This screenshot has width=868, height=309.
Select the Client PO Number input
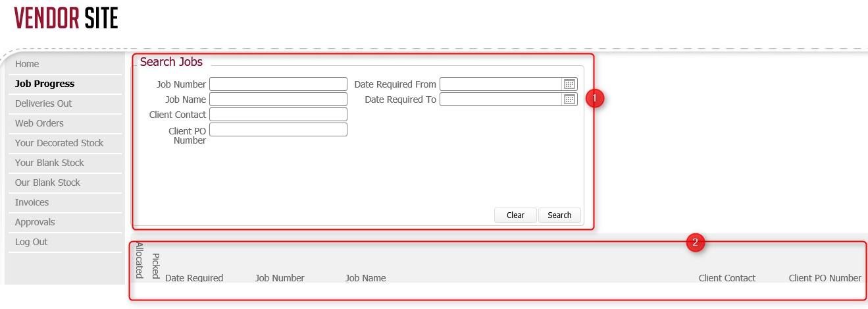[278, 130]
